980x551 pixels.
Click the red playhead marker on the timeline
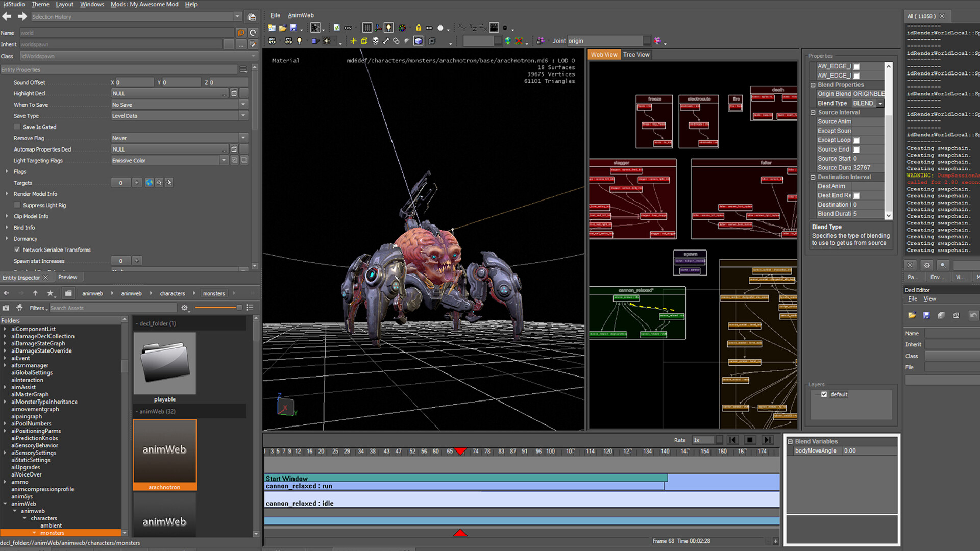coord(460,451)
